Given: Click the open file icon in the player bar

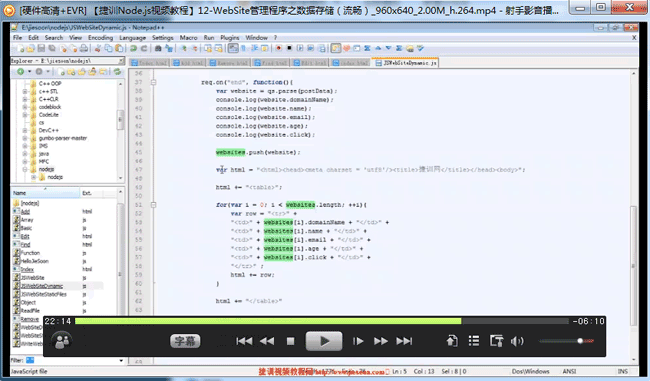Looking at the screenshot, I should coord(452,341).
